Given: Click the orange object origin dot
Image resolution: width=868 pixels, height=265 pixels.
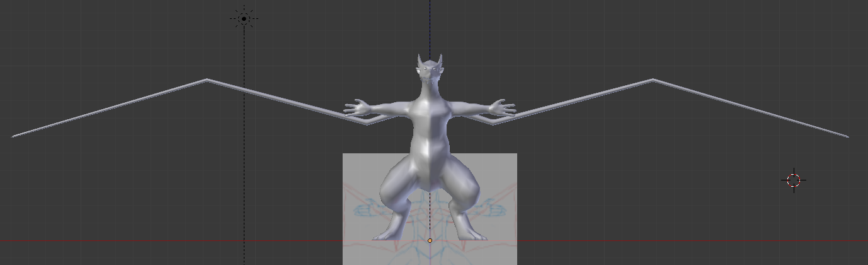Looking at the screenshot, I should pyautogui.click(x=430, y=240).
